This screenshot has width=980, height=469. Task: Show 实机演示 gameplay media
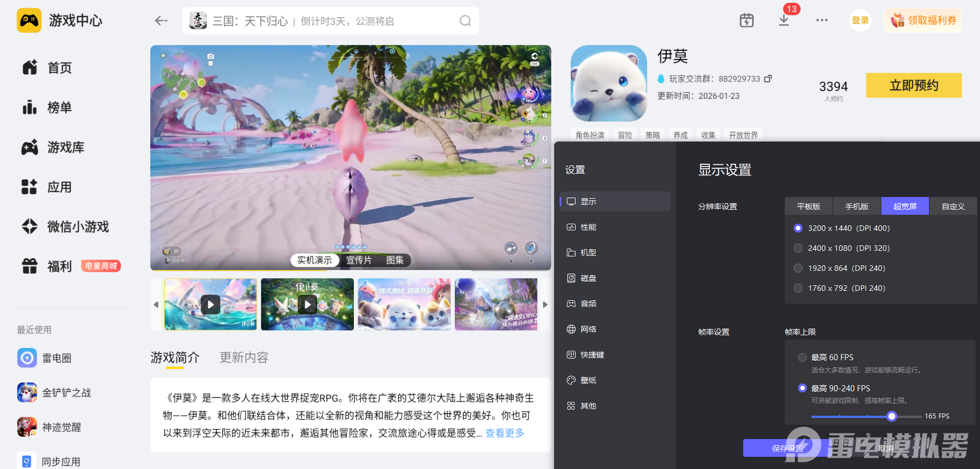314,260
